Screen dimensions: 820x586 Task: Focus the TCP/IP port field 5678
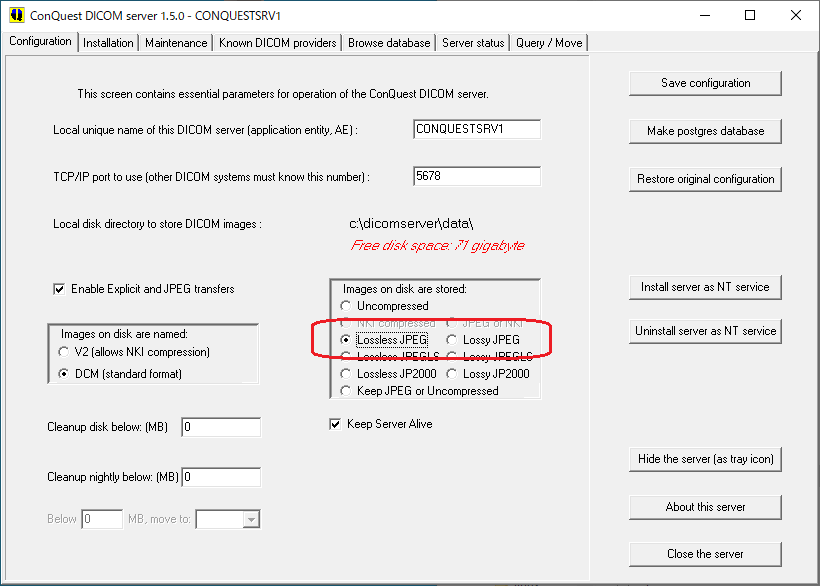[x=477, y=176]
